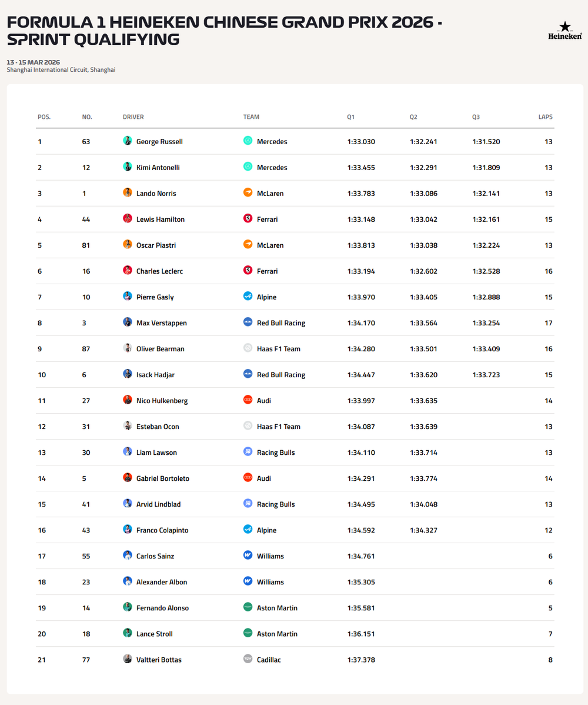Click Audi team logo in Hulkenberg's row
588x705 pixels.
click(248, 400)
